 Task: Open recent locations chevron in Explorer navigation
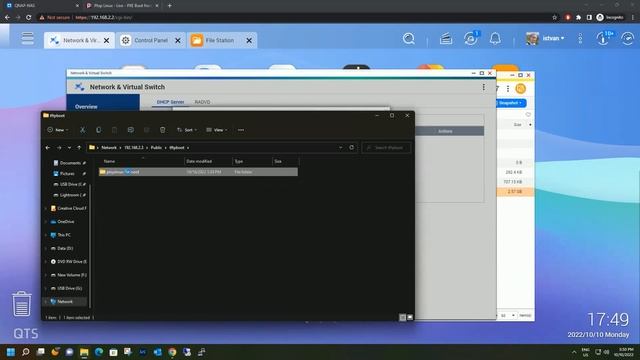(x=69, y=148)
